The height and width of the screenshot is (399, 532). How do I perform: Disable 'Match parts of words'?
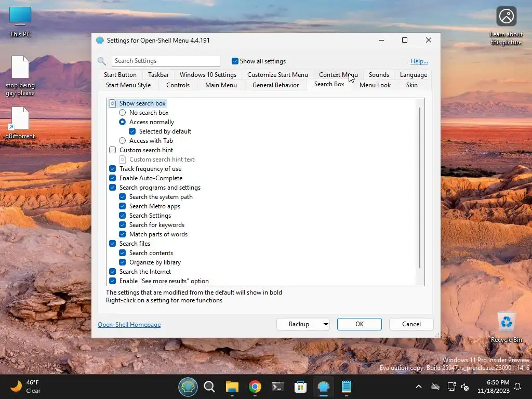tap(123, 234)
